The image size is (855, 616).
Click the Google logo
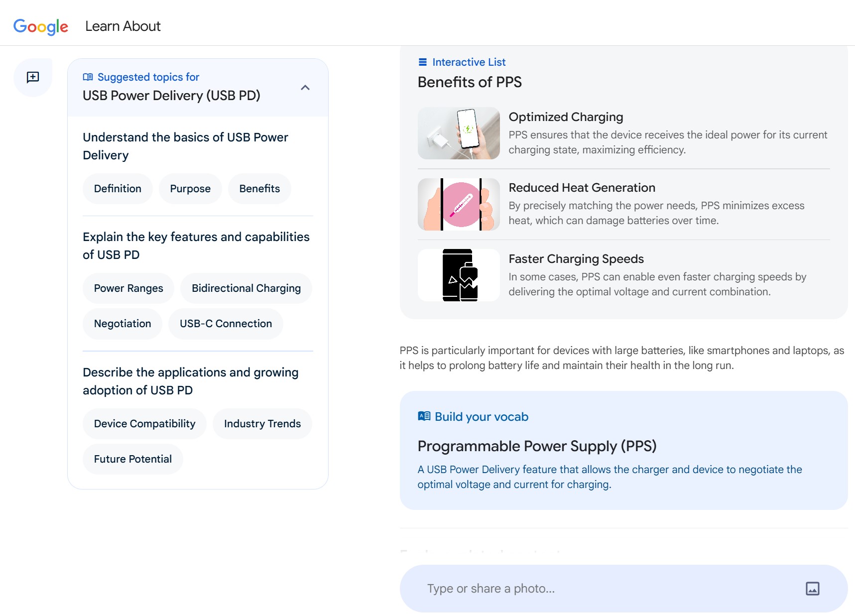click(x=41, y=26)
